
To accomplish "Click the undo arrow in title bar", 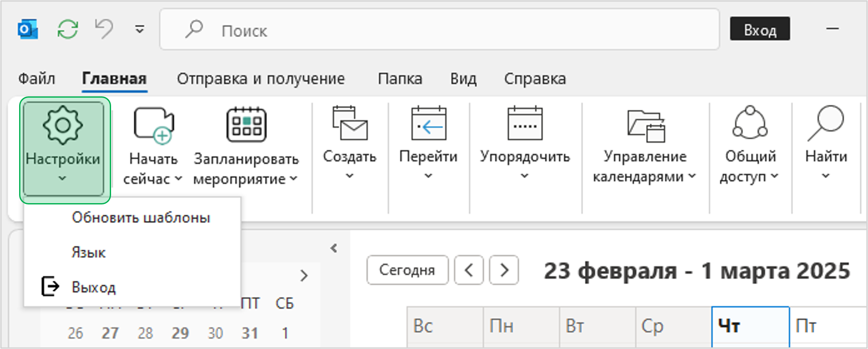I will (x=104, y=29).
